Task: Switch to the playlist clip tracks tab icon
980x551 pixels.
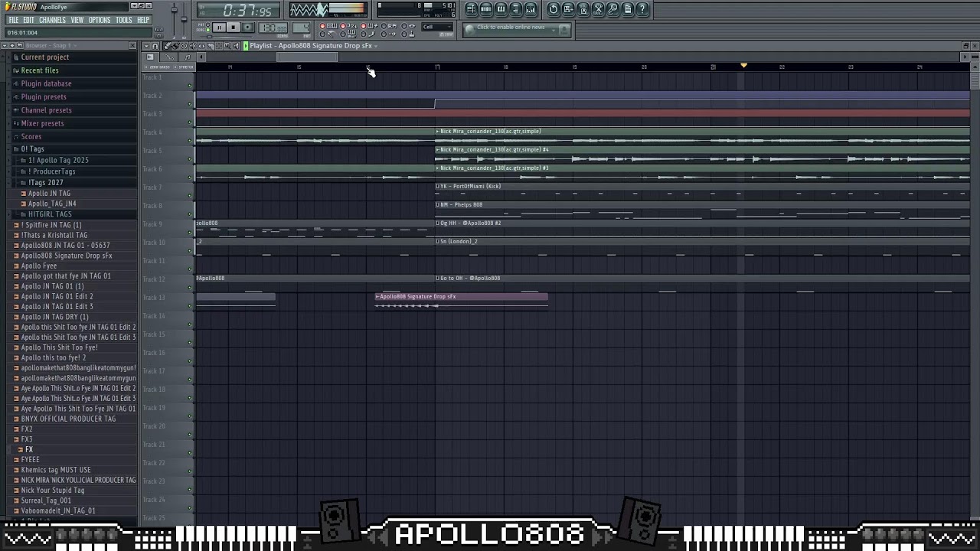Action: tap(150, 57)
